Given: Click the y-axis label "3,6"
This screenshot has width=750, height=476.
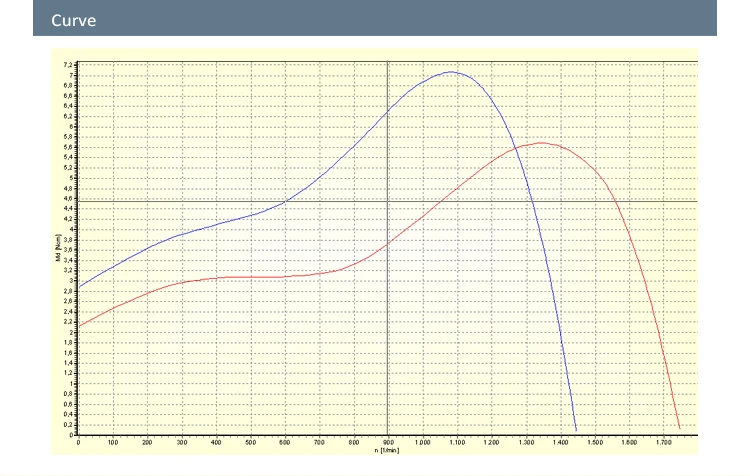Looking at the screenshot, I should tap(68, 250).
